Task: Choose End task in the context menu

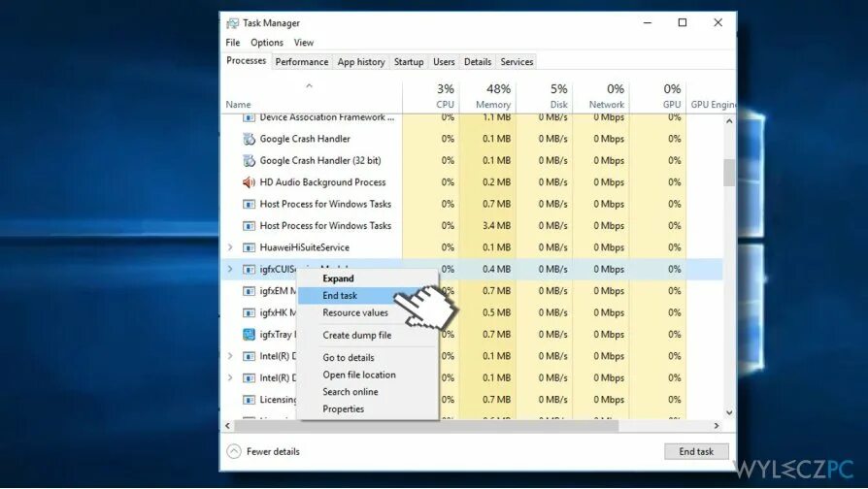Action: click(368, 295)
